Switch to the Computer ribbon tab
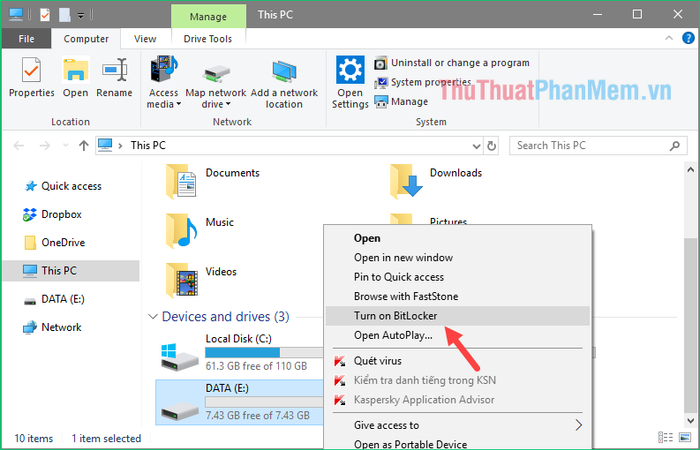 (x=86, y=39)
